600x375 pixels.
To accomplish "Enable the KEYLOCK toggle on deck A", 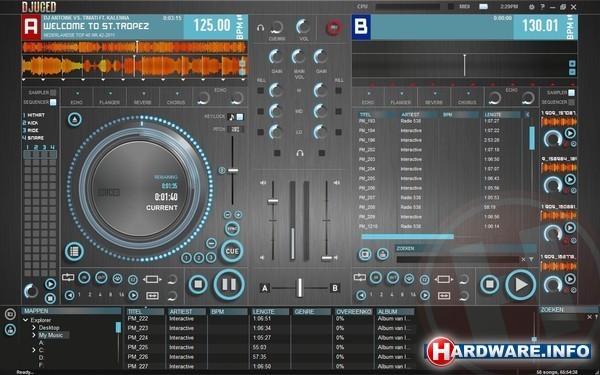I will [240, 117].
